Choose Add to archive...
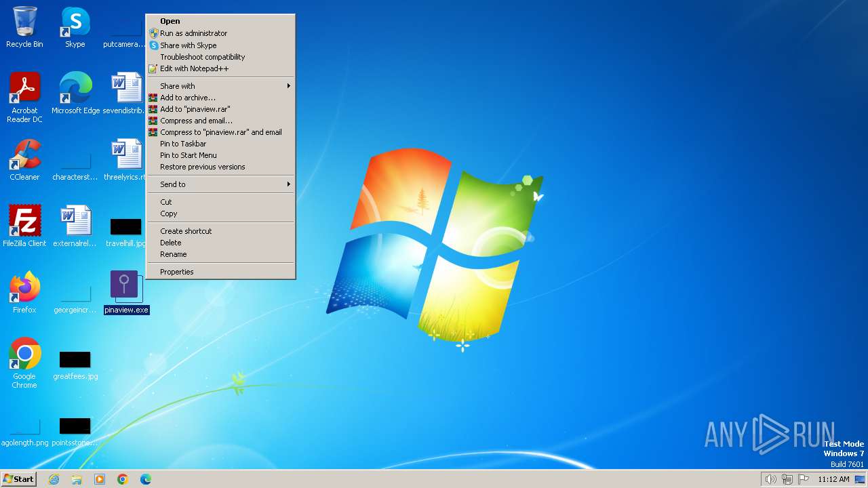Screen dimensions: 868x488 click(x=221, y=98)
